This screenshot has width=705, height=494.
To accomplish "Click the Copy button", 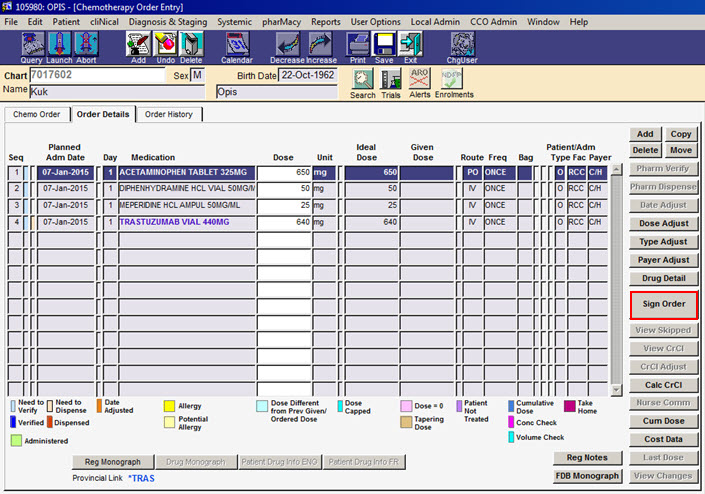I will click(681, 134).
